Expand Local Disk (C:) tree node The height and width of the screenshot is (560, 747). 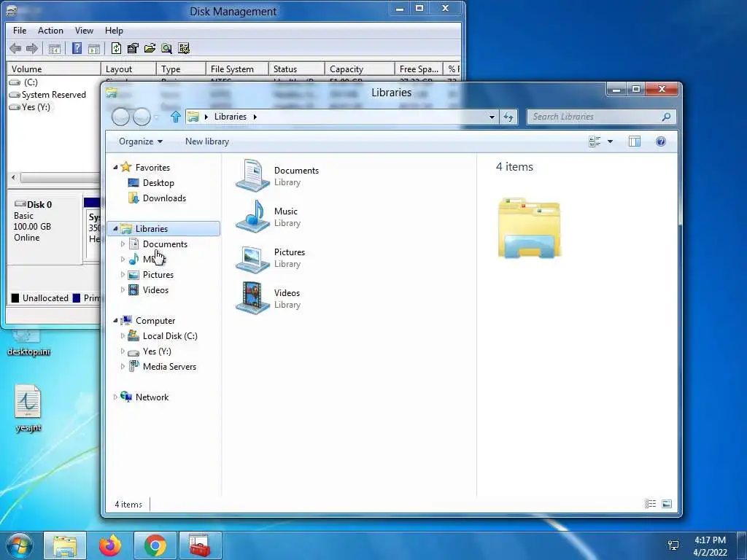pos(123,335)
